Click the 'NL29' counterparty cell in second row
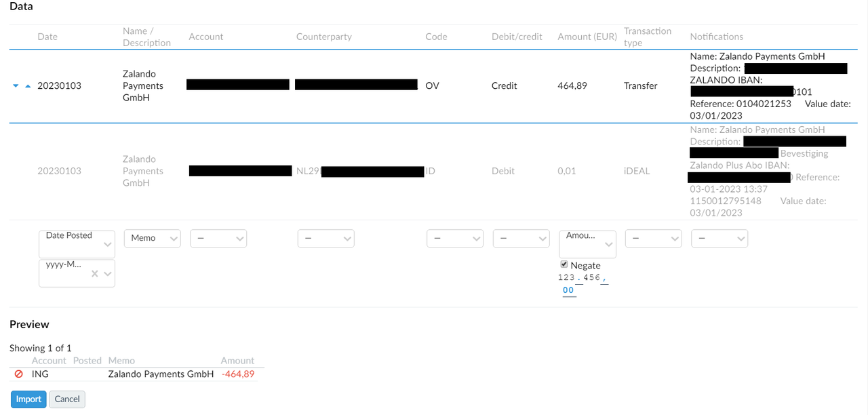868x415 pixels. [308, 171]
